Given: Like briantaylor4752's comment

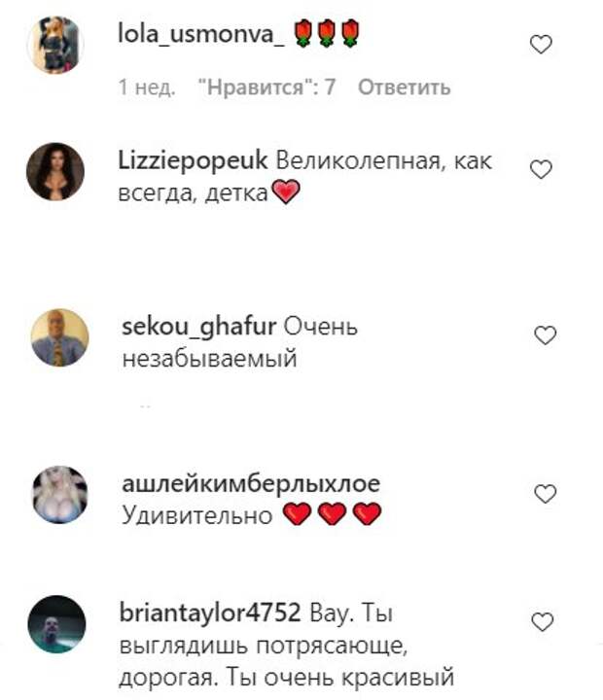Looking at the screenshot, I should click(543, 622).
